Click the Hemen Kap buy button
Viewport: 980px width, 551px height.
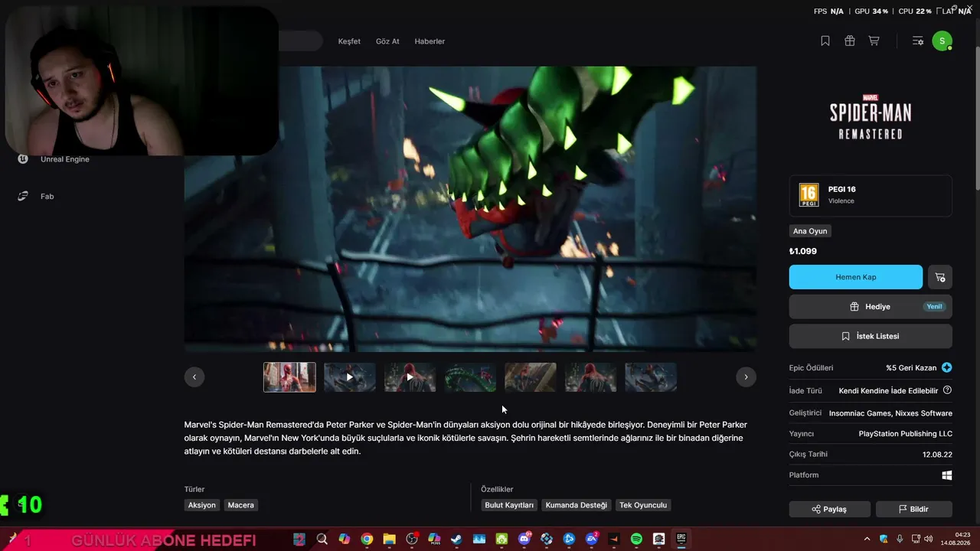pyautogui.click(x=856, y=277)
